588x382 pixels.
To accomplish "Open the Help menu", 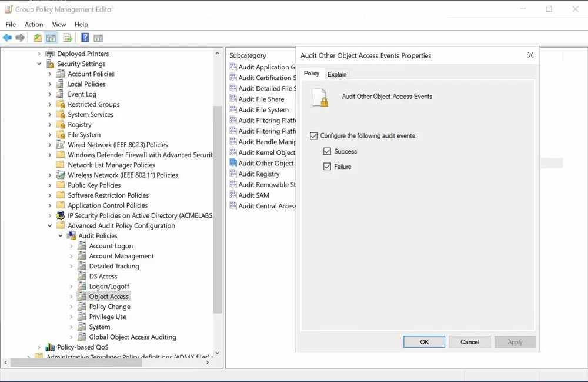I will click(x=81, y=24).
